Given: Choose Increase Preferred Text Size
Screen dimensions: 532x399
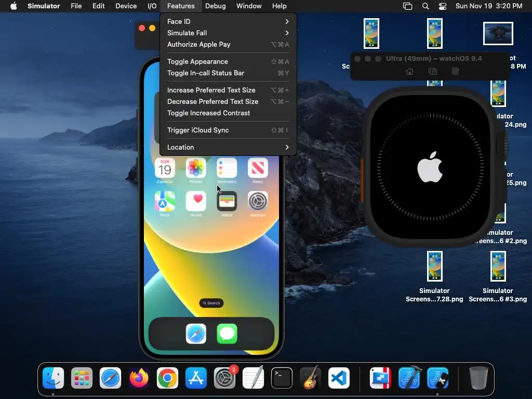Looking at the screenshot, I should [x=228, y=90].
